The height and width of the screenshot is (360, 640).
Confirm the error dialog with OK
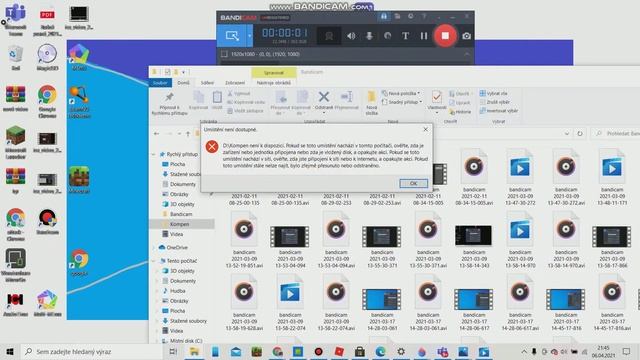(x=413, y=184)
